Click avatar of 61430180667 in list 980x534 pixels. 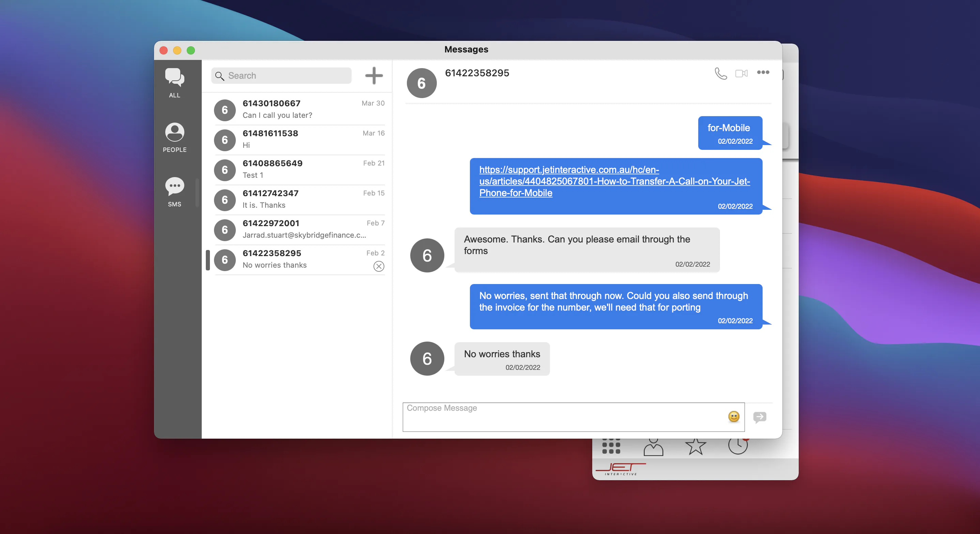coord(225,110)
